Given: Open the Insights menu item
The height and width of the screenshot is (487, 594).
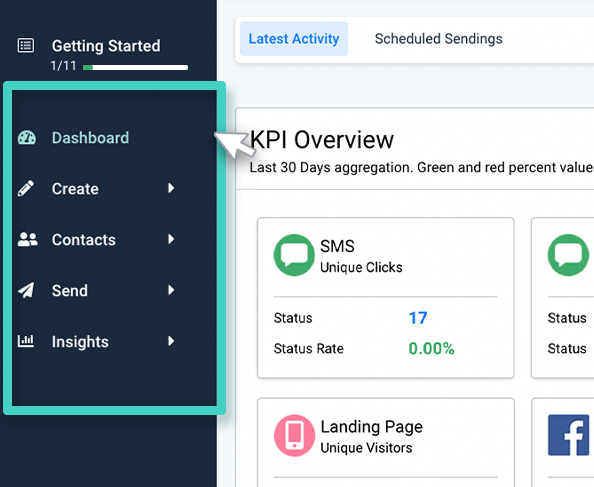Looking at the screenshot, I should point(80,342).
